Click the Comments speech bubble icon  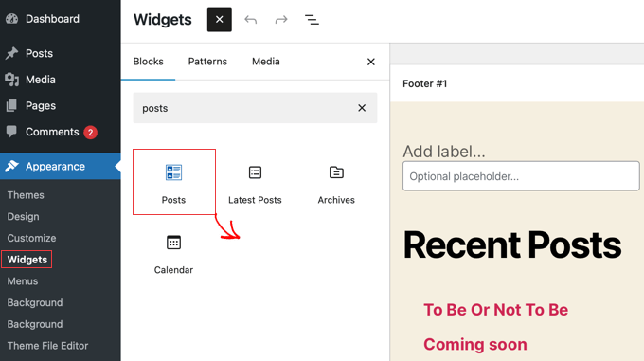point(12,132)
